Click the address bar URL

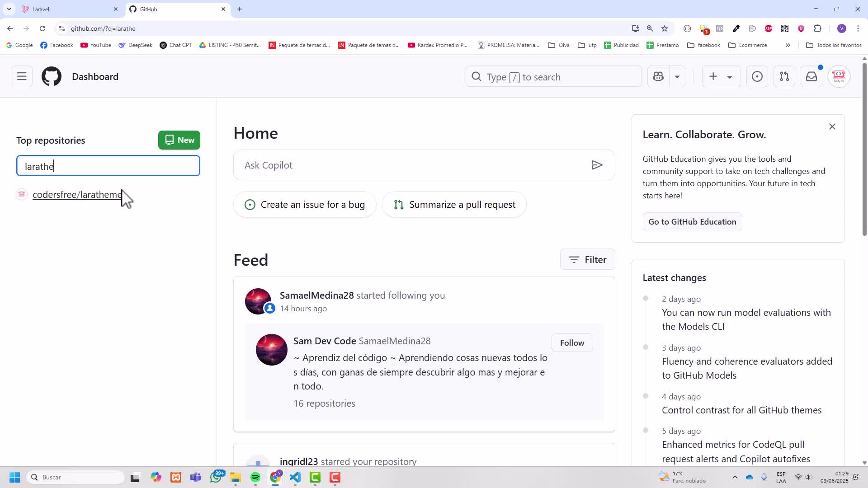click(x=103, y=28)
